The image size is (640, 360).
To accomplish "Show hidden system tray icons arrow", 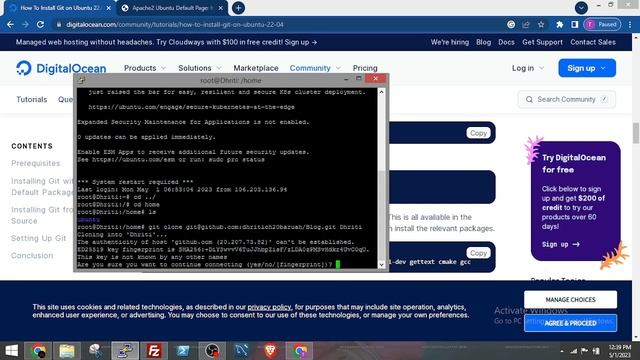I will coord(562,351).
